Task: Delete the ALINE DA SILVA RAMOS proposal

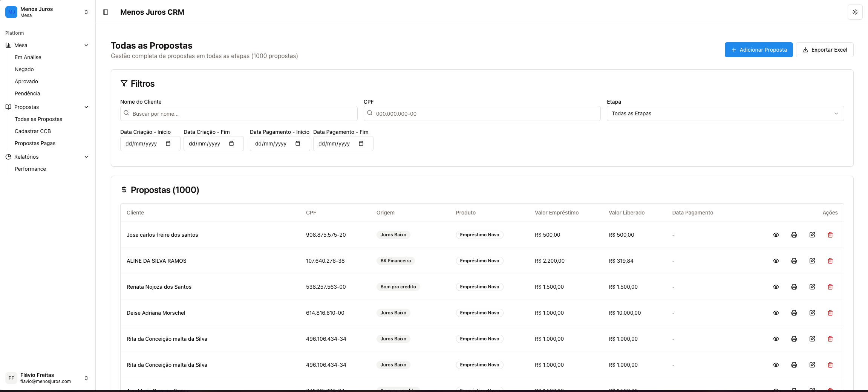Action: 830,261
